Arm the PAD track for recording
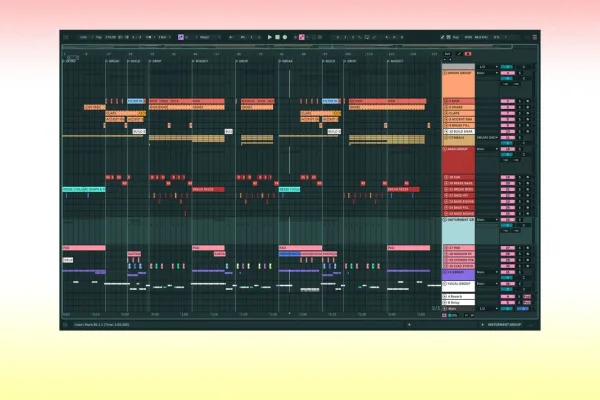 pyautogui.click(x=528, y=248)
